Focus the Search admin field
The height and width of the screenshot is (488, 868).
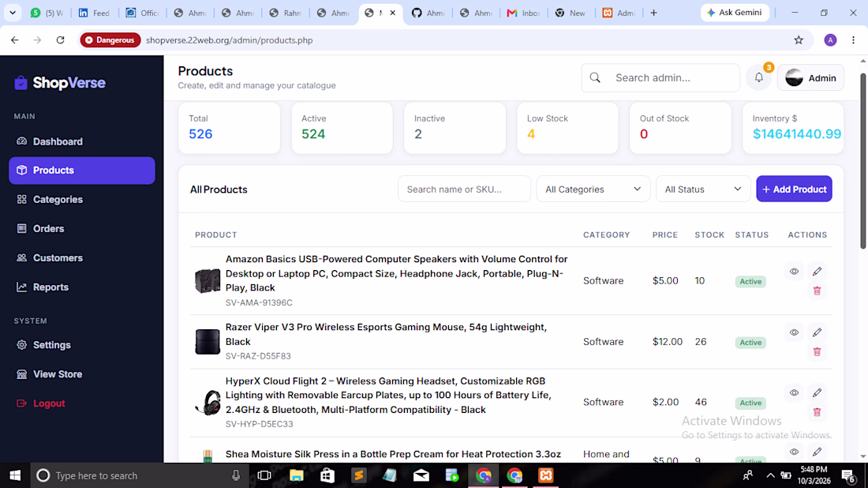(x=660, y=78)
